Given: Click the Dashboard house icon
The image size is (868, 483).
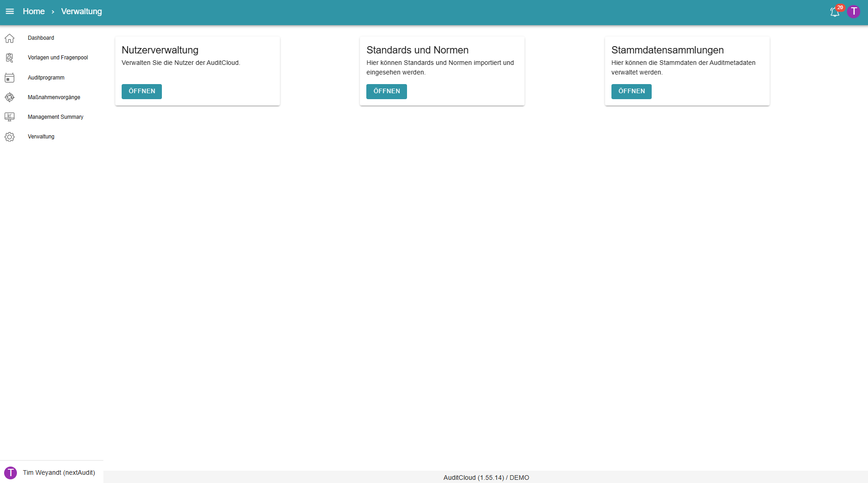Looking at the screenshot, I should click(x=10, y=38).
